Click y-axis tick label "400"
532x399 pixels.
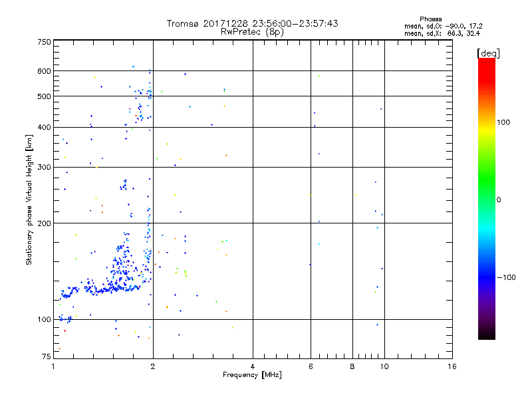tap(44, 127)
